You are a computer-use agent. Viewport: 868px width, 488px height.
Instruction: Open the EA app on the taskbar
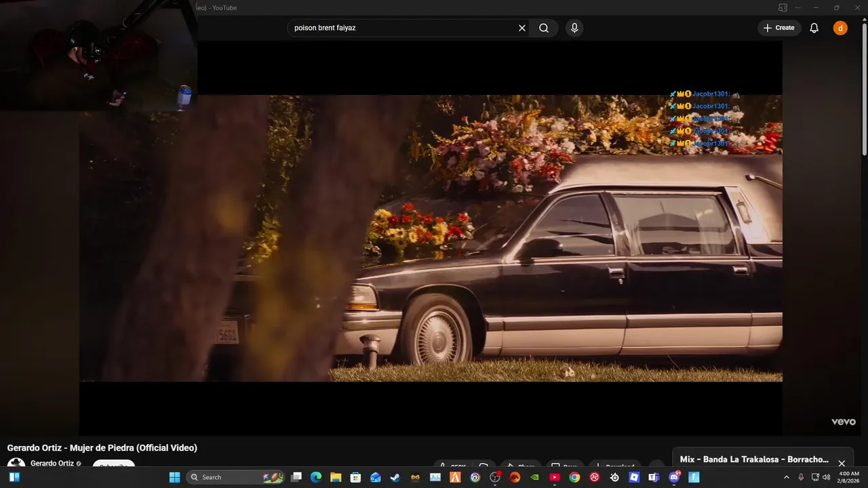point(515,477)
